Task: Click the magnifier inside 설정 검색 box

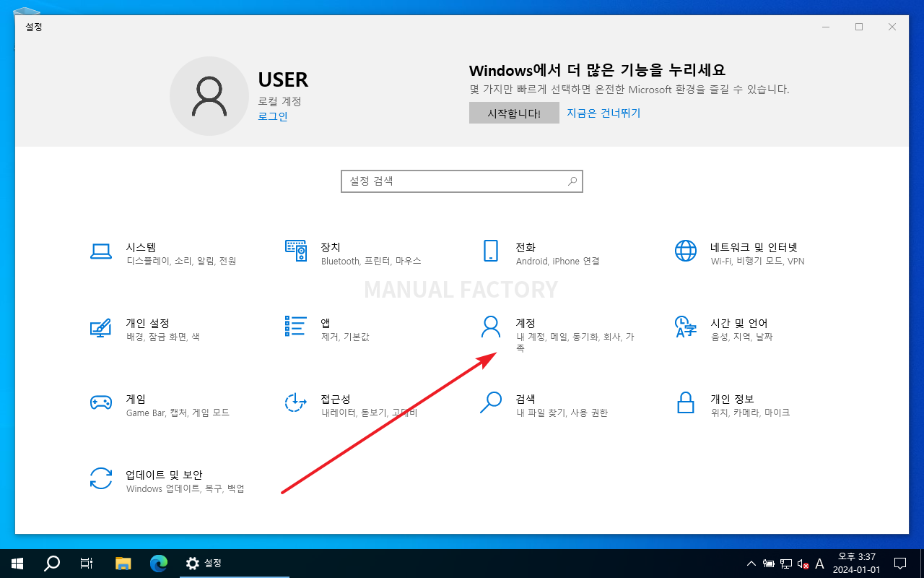Action: click(572, 181)
